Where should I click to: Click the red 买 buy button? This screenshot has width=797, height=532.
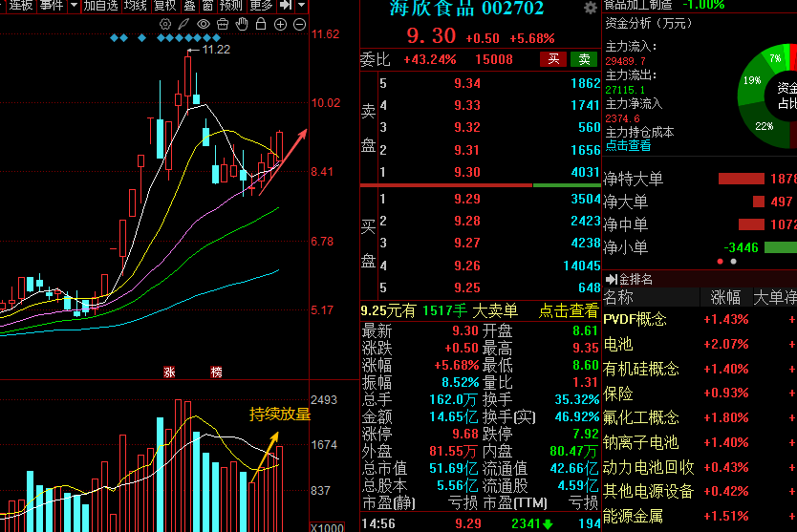553,59
